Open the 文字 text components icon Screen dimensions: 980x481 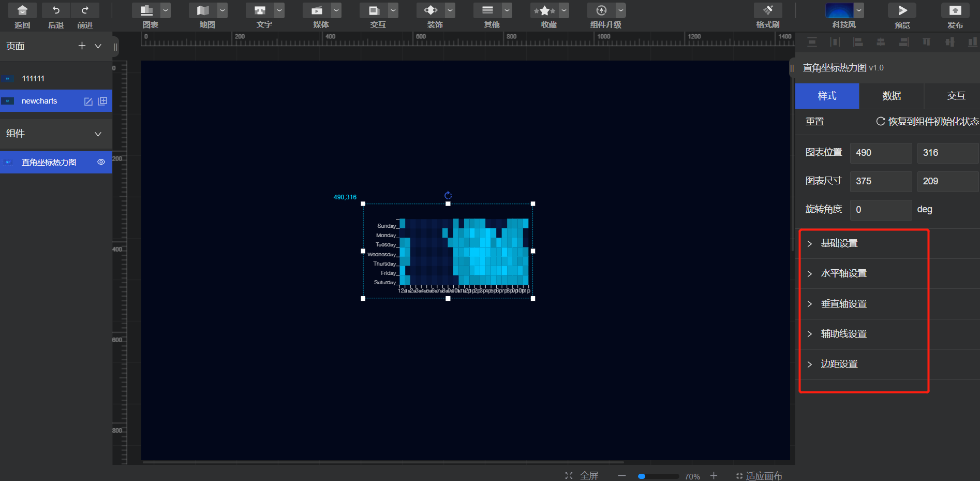pos(260,10)
